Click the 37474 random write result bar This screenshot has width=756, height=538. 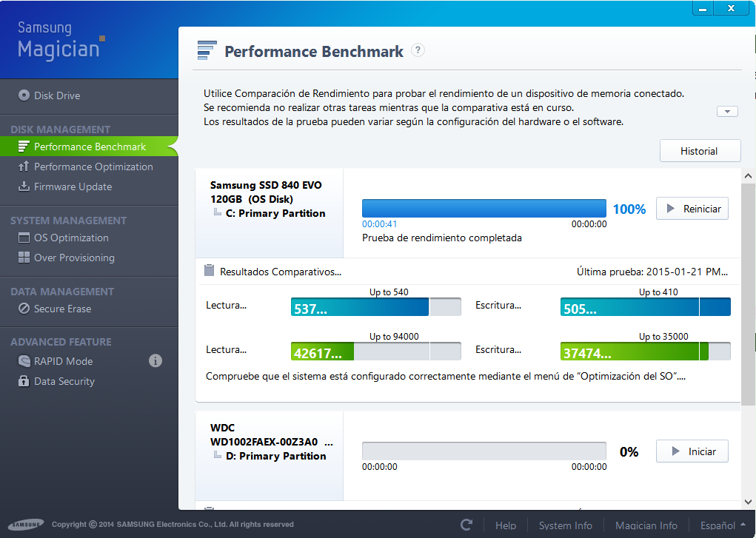[646, 351]
